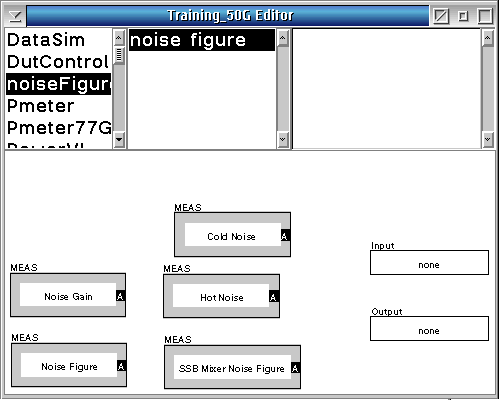This screenshot has width=499, height=400.
Task: Select the Cold Noise measurement block
Action: pyautogui.click(x=232, y=235)
